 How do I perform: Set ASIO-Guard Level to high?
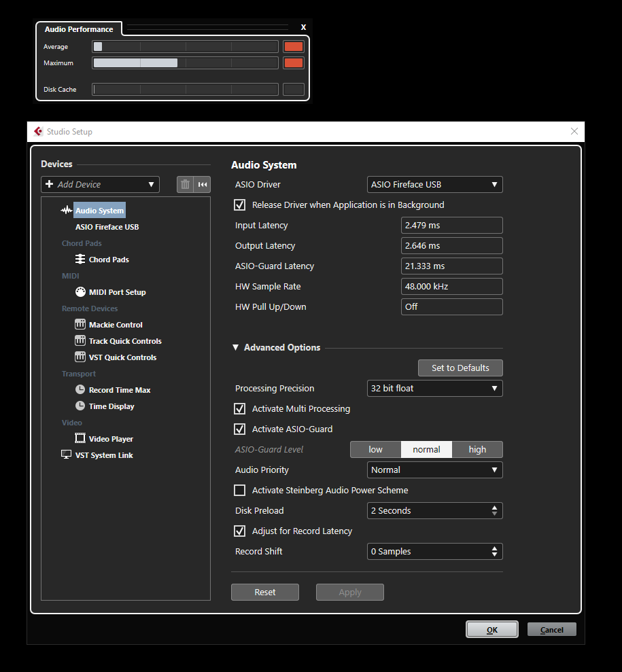(x=477, y=450)
